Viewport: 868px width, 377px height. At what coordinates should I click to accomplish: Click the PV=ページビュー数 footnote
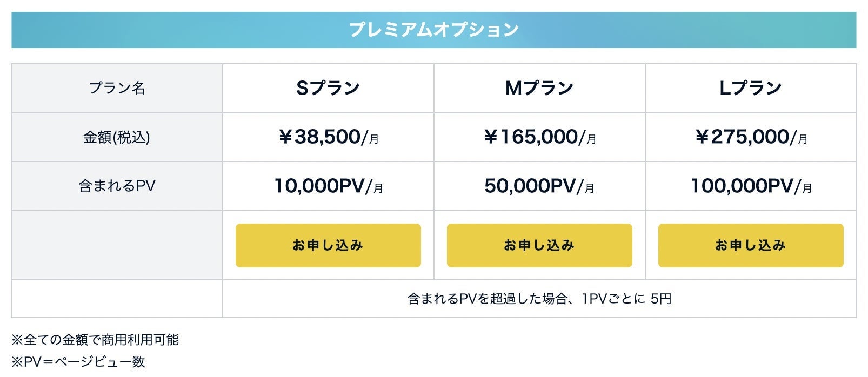79,362
